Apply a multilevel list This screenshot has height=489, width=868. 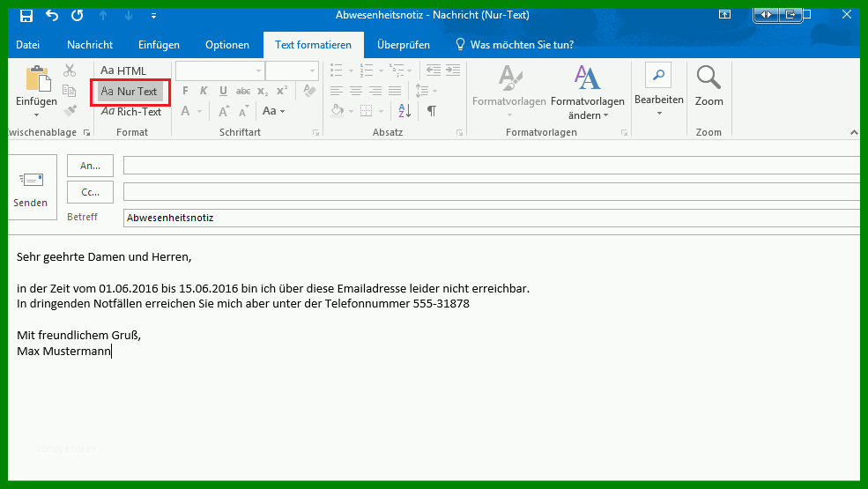[x=397, y=70]
